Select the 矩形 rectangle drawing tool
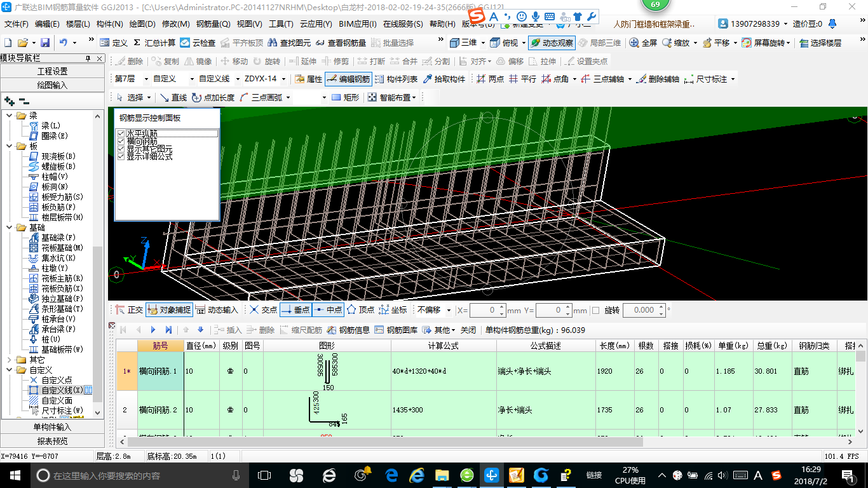This screenshot has width=868, height=488. pos(346,97)
